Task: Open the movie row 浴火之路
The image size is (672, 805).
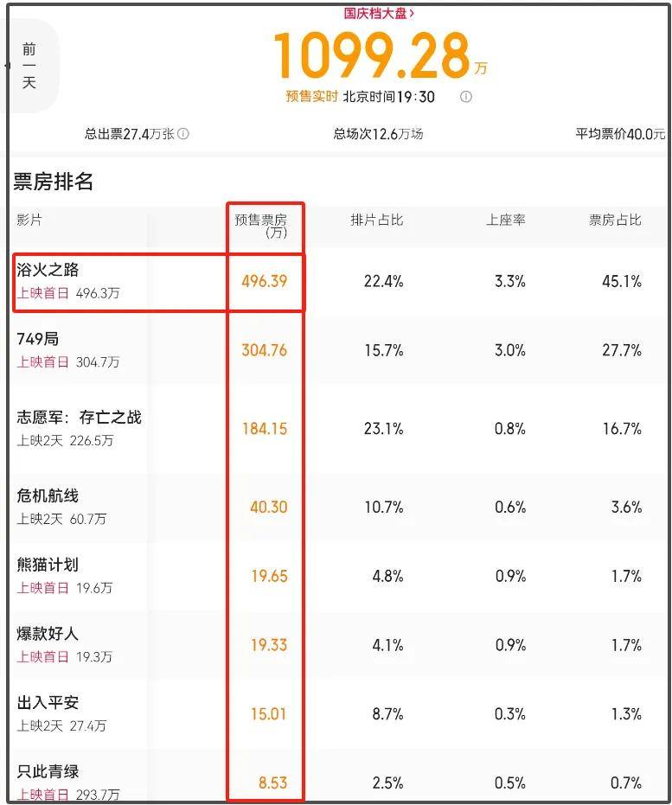Action: (x=337, y=281)
